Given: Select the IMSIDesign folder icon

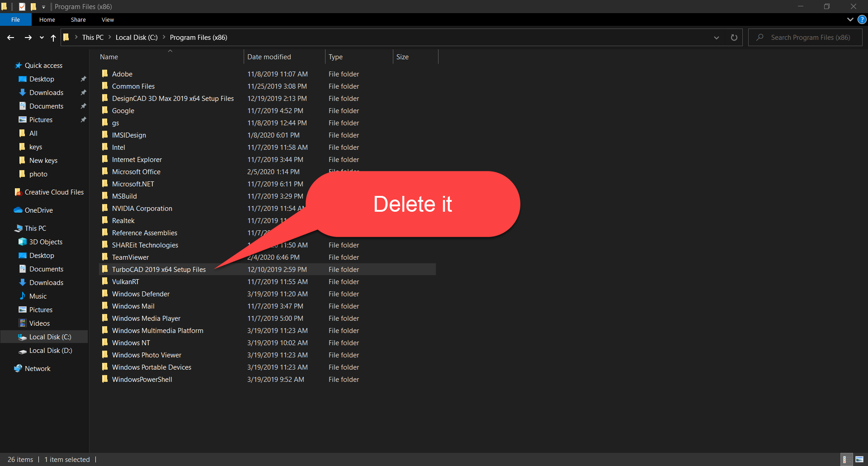Looking at the screenshot, I should point(105,134).
